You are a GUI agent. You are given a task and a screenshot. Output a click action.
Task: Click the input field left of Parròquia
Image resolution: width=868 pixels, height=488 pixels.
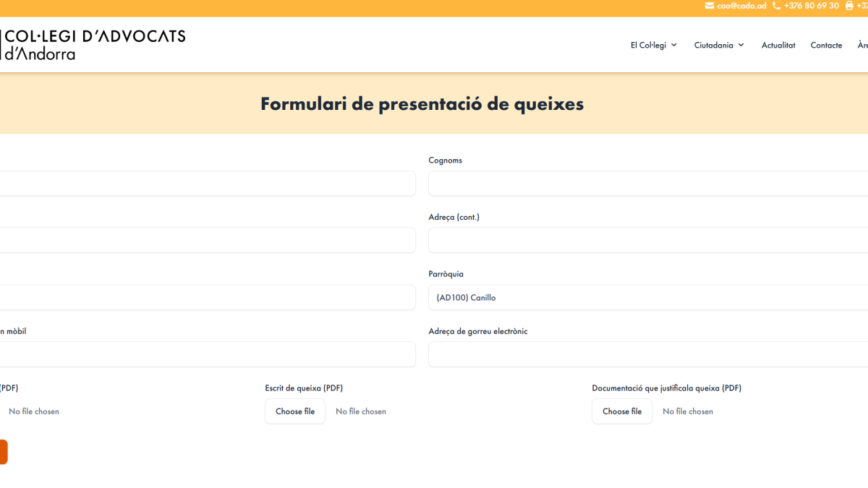(x=208, y=297)
